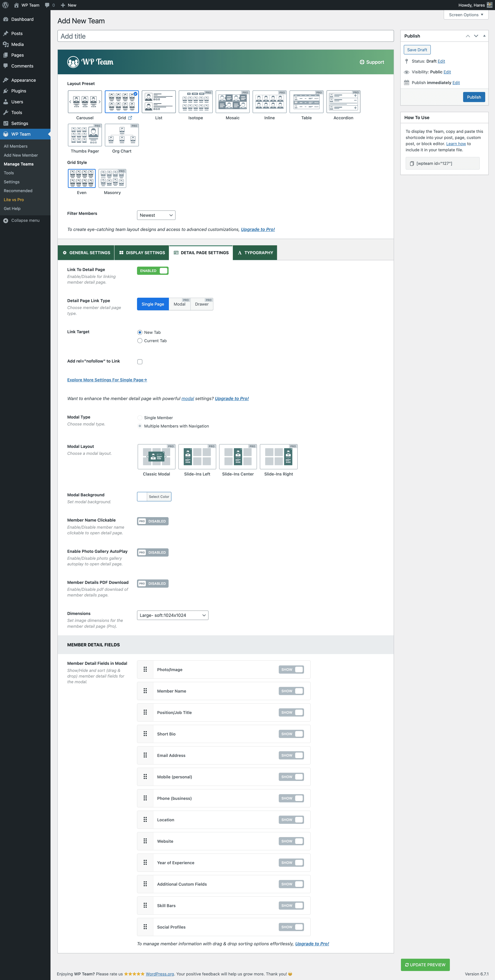Screen dimensions: 495x980
Task: Click the Publish button
Action: tap(474, 97)
